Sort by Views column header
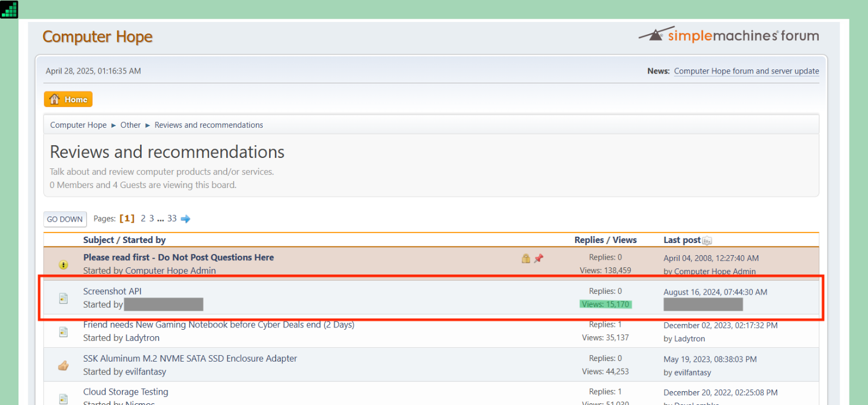The width and height of the screenshot is (868, 405). (x=625, y=240)
